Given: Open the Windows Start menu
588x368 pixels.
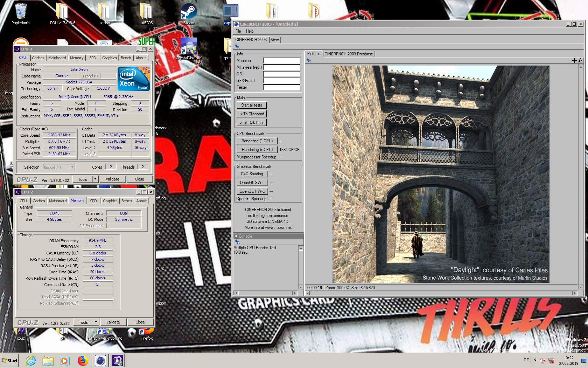Looking at the screenshot, I should [10, 361].
